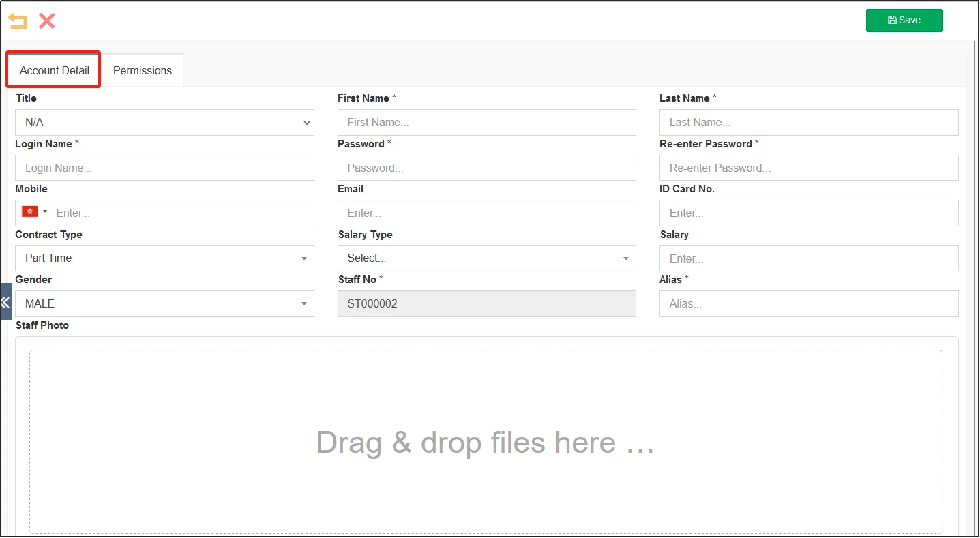The height and width of the screenshot is (538, 980).
Task: Open the Hong Kong flag country selector
Action: click(35, 212)
